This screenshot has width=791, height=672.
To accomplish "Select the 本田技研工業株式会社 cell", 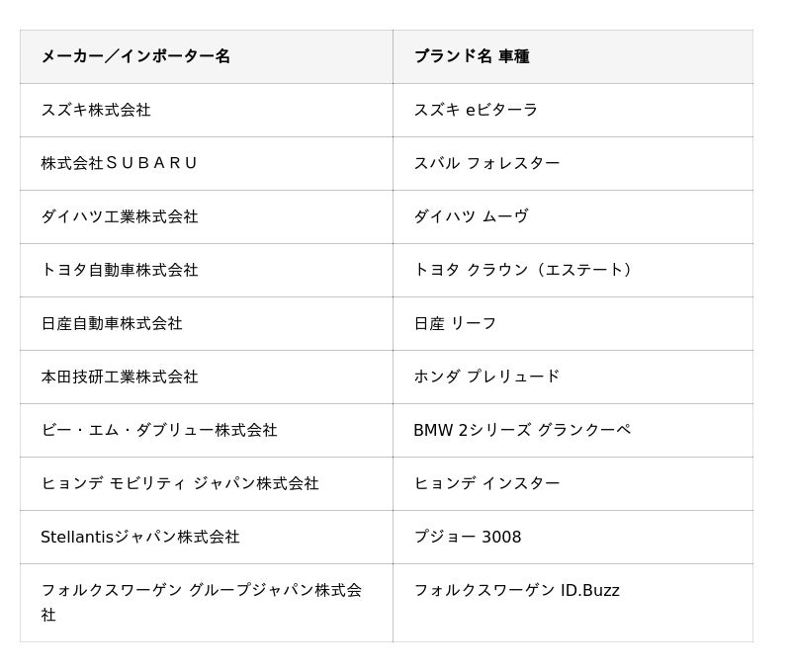I will [120, 377].
